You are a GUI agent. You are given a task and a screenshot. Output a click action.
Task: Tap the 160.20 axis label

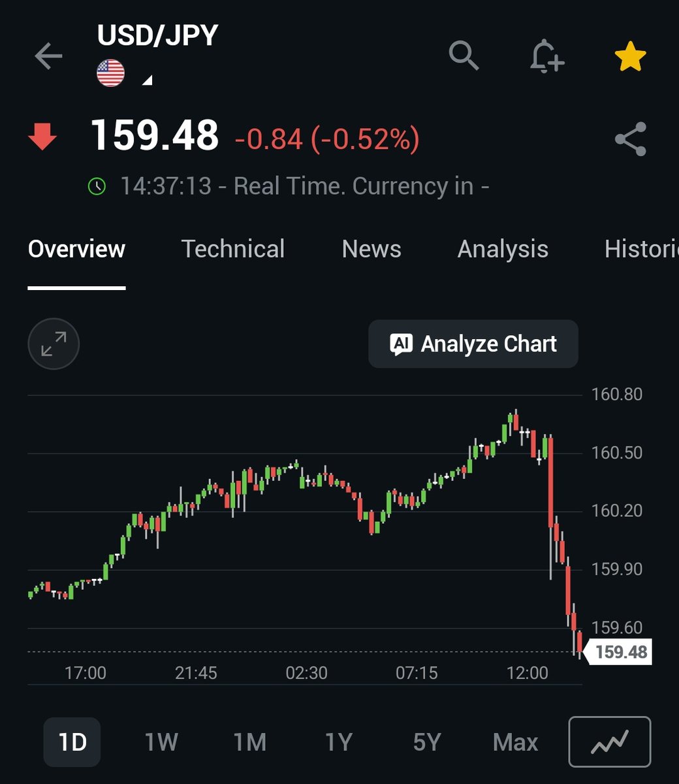click(617, 511)
